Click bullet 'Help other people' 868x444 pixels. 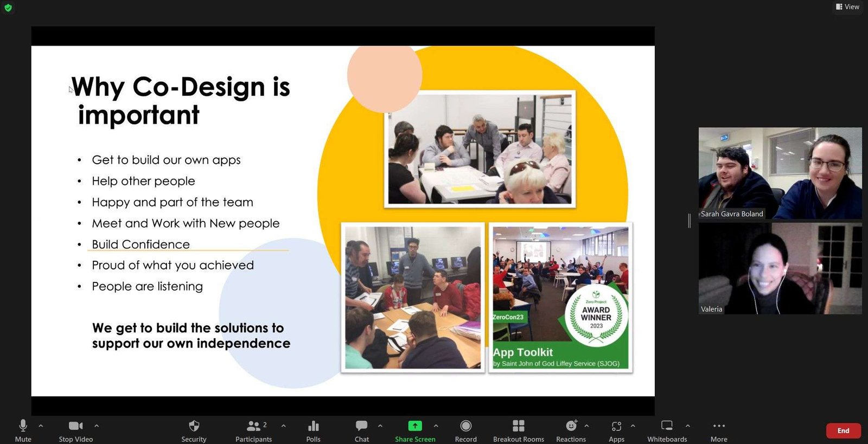pos(143,181)
